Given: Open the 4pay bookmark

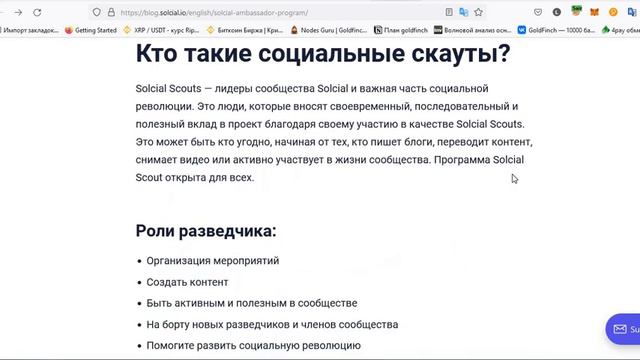Looking at the screenshot, I should coord(621,30).
